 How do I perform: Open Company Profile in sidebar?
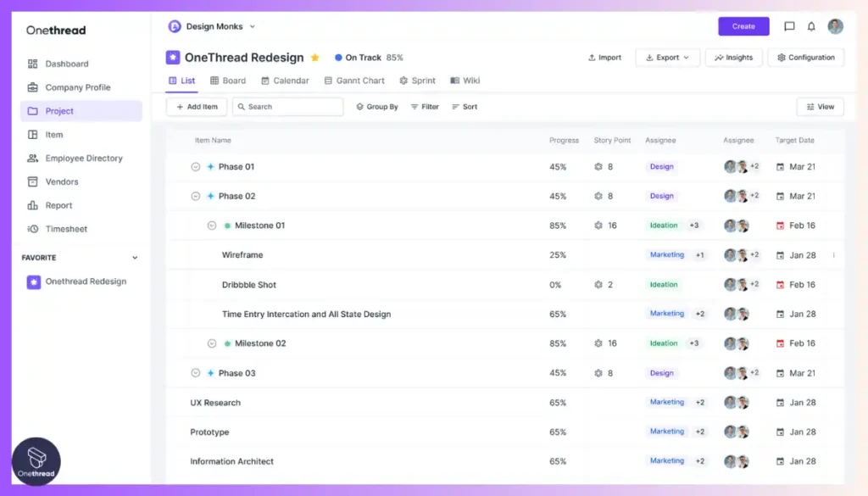tap(69, 87)
